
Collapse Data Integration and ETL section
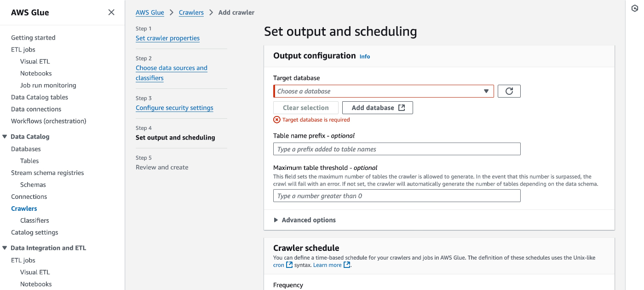(x=5, y=248)
